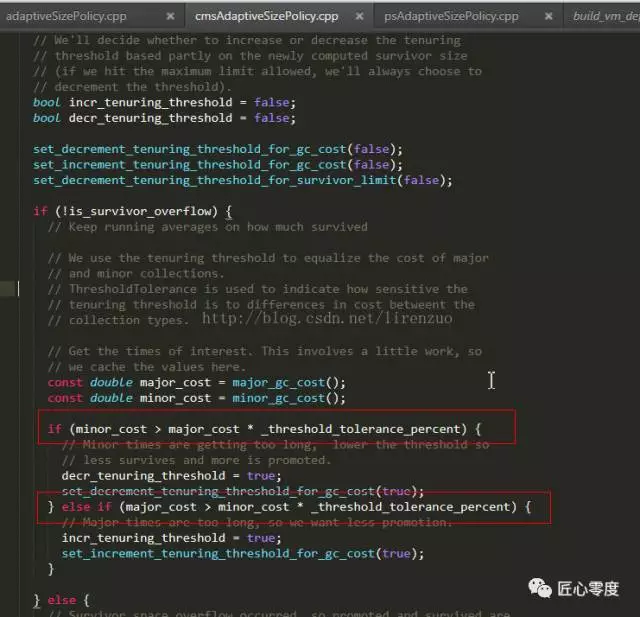Image resolution: width=640 pixels, height=617 pixels.
Task: Click set_increment_tenuring_threshold_for_gc_cost(true) line
Action: tap(243, 554)
